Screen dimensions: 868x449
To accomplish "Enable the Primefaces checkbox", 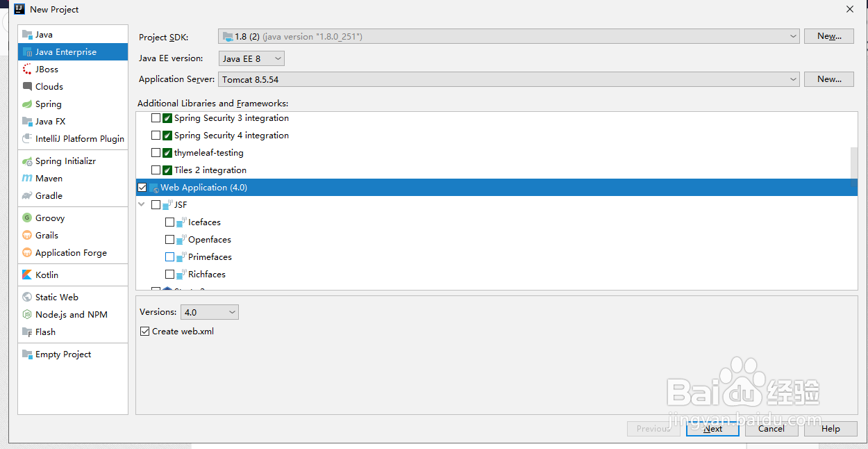I will 170,257.
